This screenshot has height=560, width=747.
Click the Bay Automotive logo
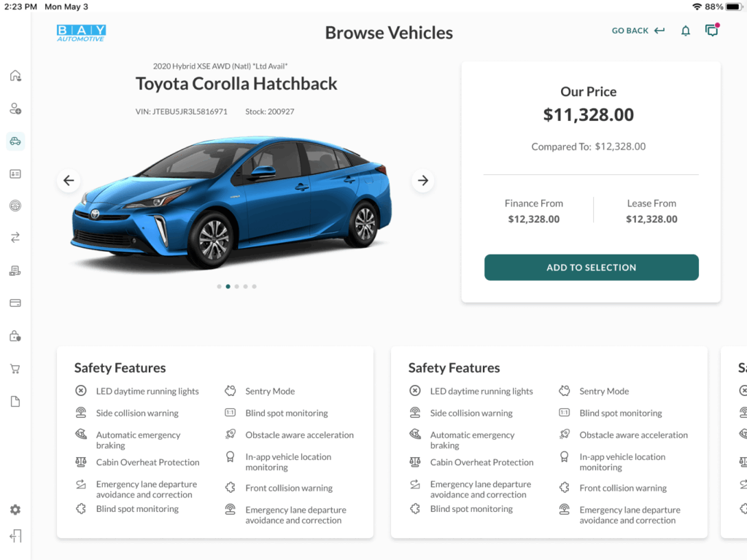point(81,33)
